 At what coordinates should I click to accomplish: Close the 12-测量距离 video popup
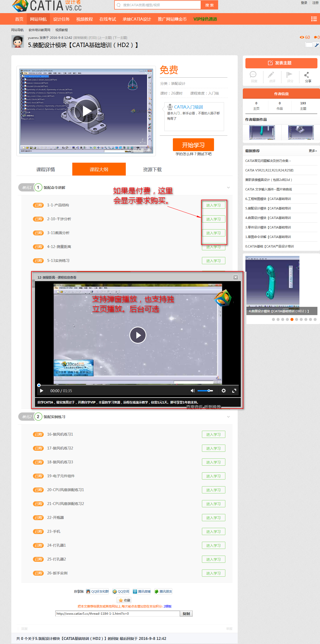pos(236,277)
